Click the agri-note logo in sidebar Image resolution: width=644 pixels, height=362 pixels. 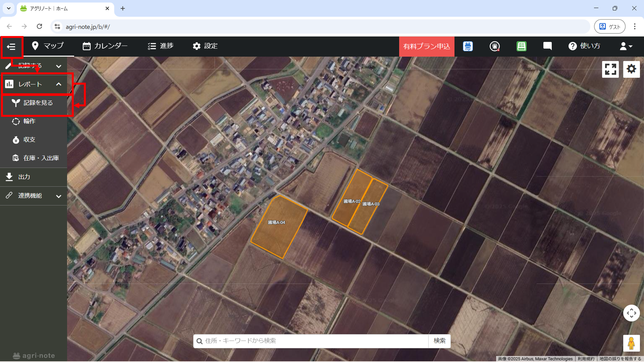(33, 356)
